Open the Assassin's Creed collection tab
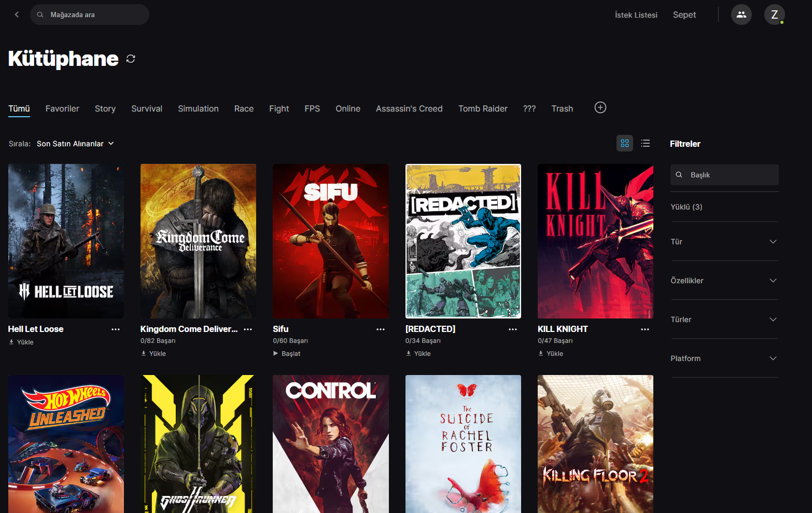The width and height of the screenshot is (812, 513). (x=409, y=109)
